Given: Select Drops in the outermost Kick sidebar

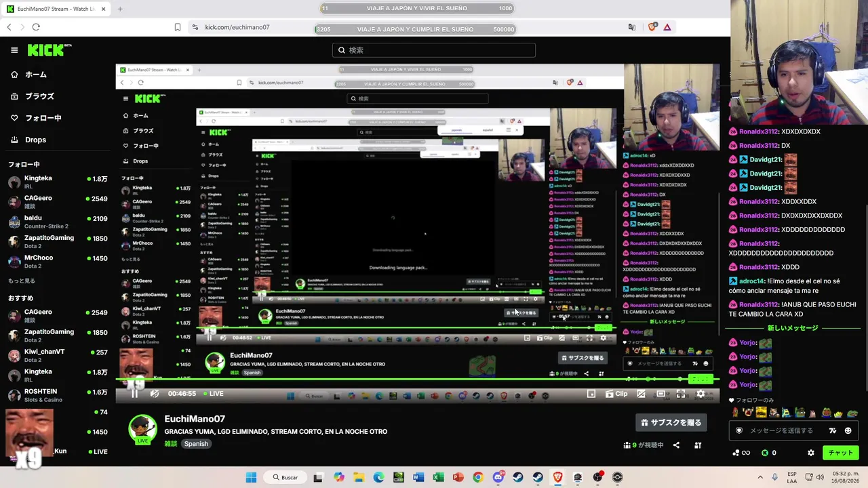Looking at the screenshot, I should pos(28,140).
